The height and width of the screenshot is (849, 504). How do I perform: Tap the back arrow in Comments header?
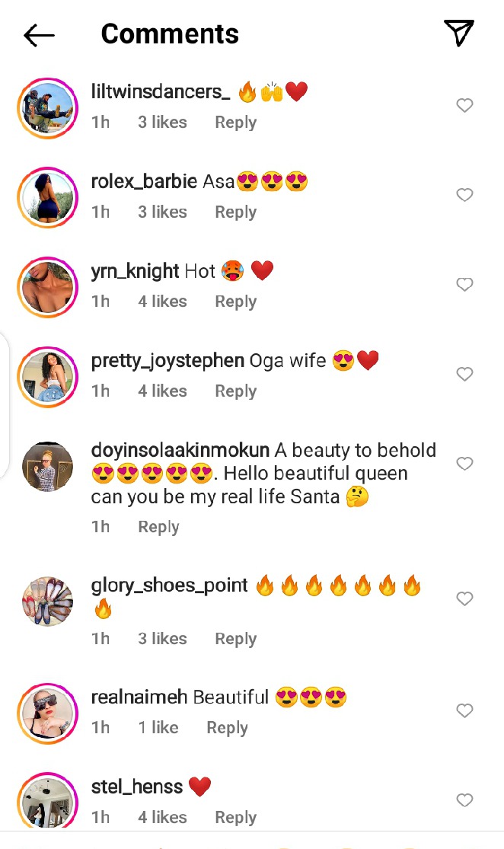tap(39, 35)
